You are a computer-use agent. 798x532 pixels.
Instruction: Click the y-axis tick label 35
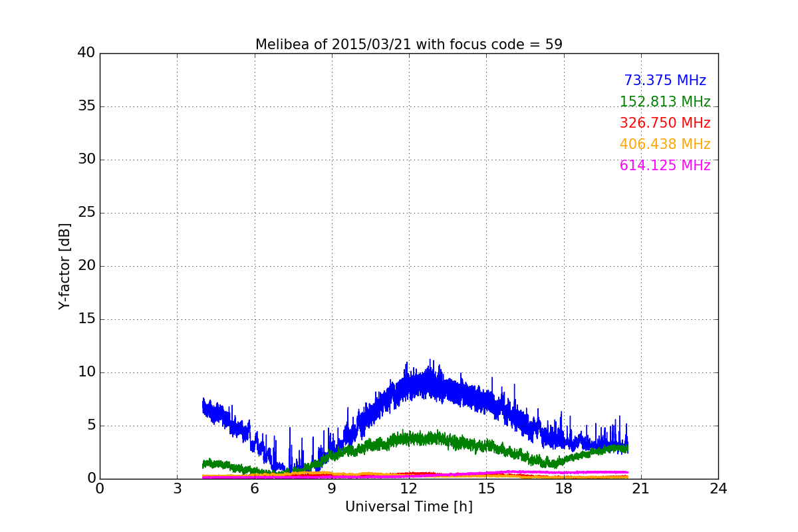(x=86, y=106)
